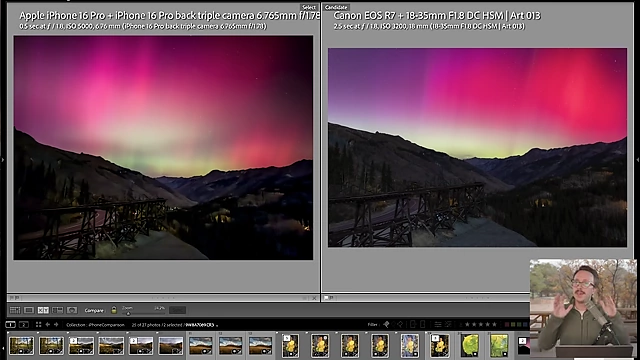Expand the left side panel arrow
The height and width of the screenshot is (360, 640).
tap(2, 160)
